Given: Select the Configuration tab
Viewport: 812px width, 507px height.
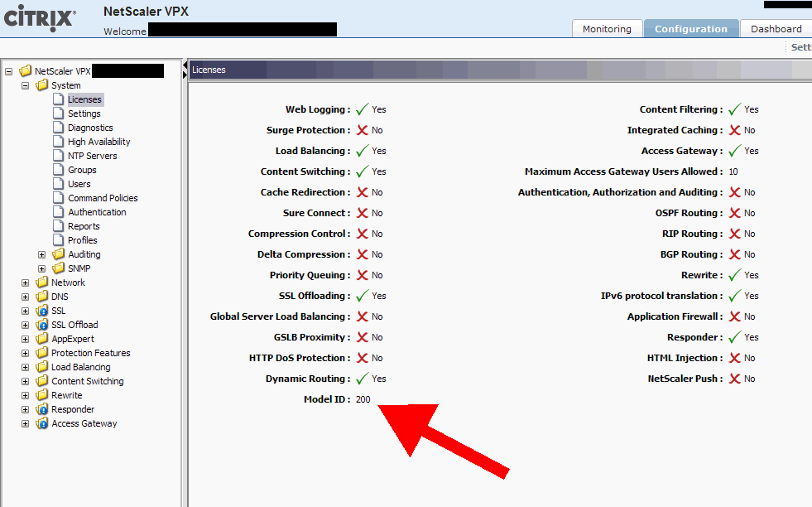Looking at the screenshot, I should tap(690, 29).
